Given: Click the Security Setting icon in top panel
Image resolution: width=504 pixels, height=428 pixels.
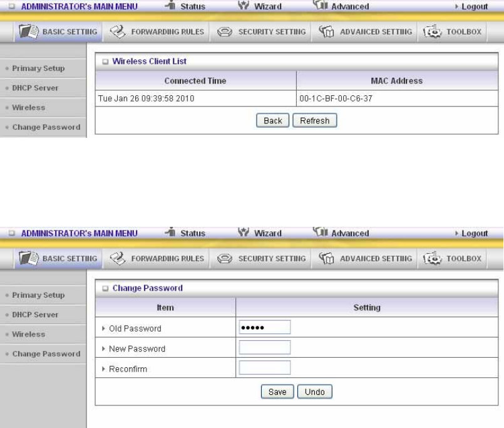Looking at the screenshot, I should click(x=224, y=32).
